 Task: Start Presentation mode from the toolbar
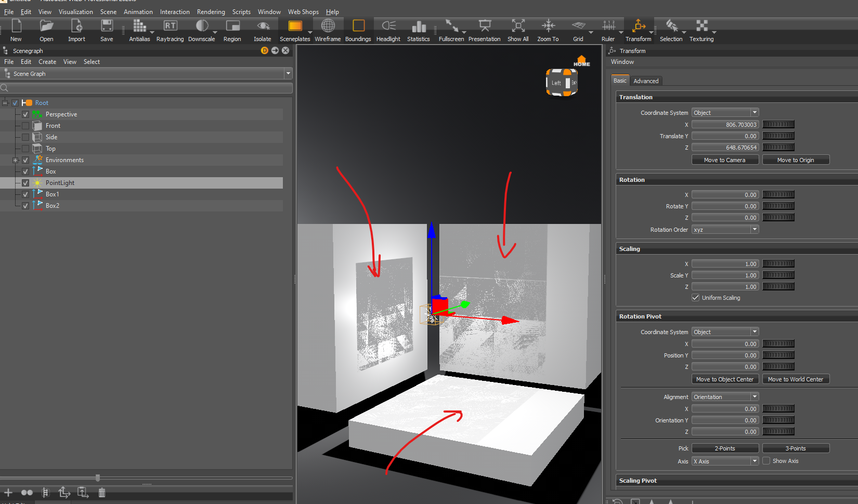(x=485, y=25)
